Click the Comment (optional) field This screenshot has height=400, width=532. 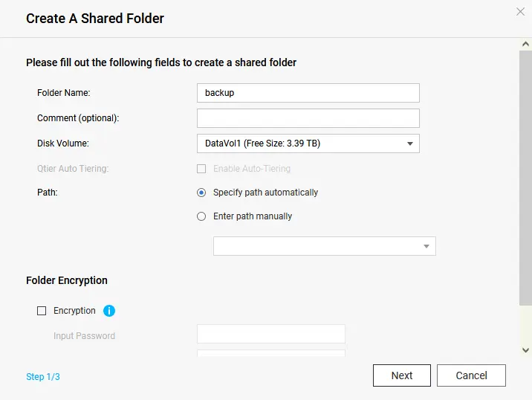(308, 118)
